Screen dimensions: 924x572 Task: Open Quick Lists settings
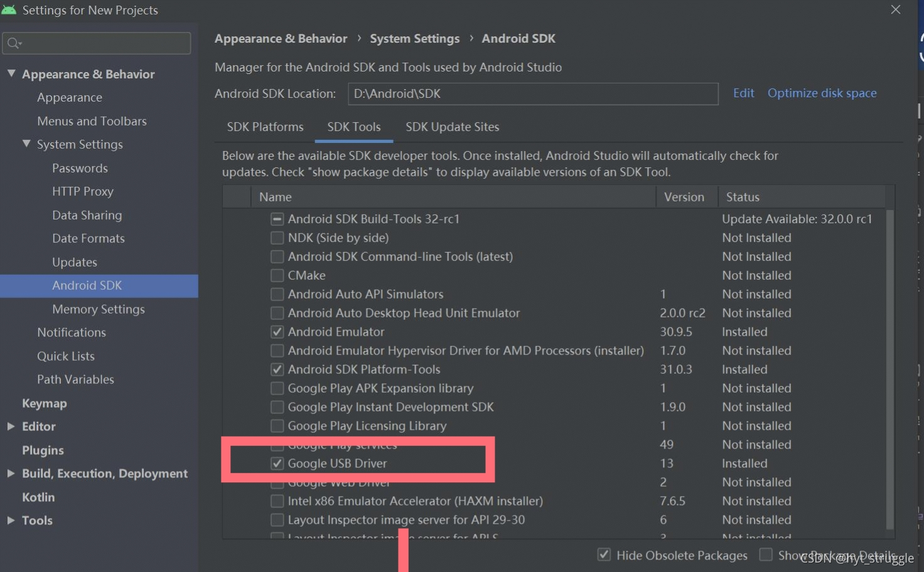[x=66, y=356]
